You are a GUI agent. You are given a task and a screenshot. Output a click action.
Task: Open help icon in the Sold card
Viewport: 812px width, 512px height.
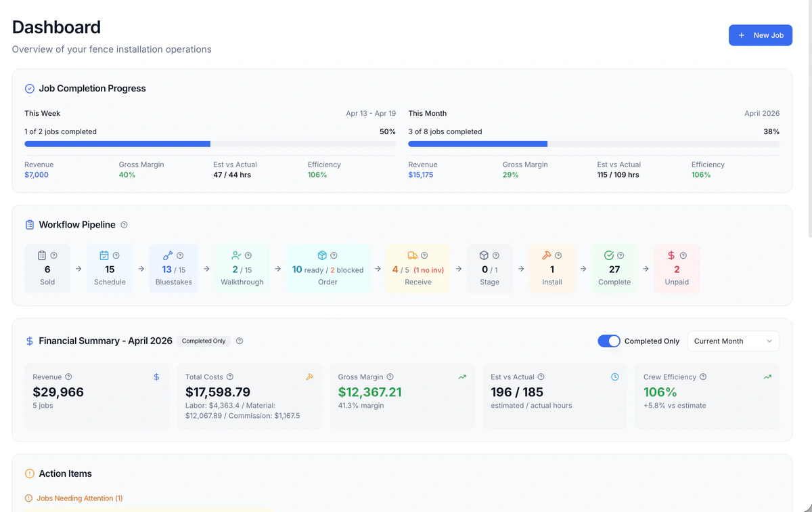(x=54, y=255)
